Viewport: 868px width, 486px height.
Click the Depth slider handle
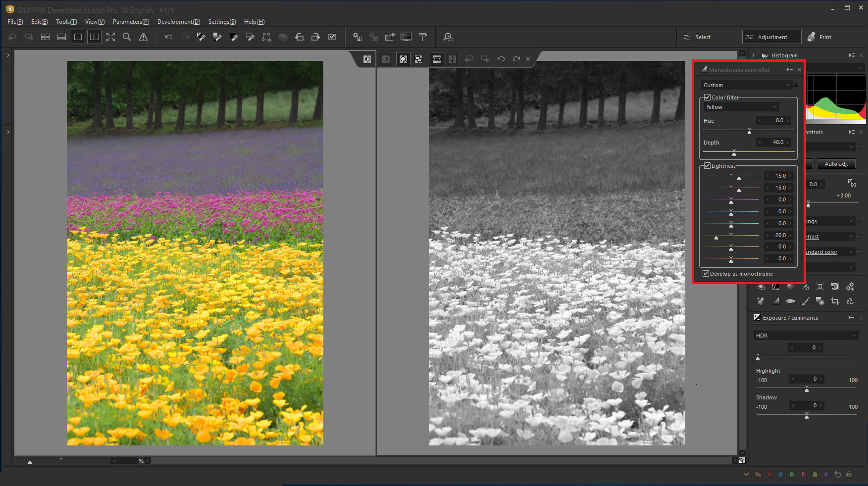click(734, 153)
